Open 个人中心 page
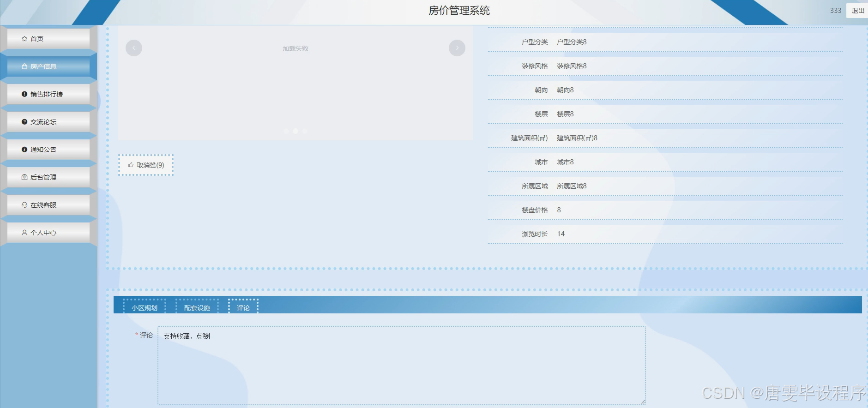This screenshot has width=868, height=408. coord(48,233)
